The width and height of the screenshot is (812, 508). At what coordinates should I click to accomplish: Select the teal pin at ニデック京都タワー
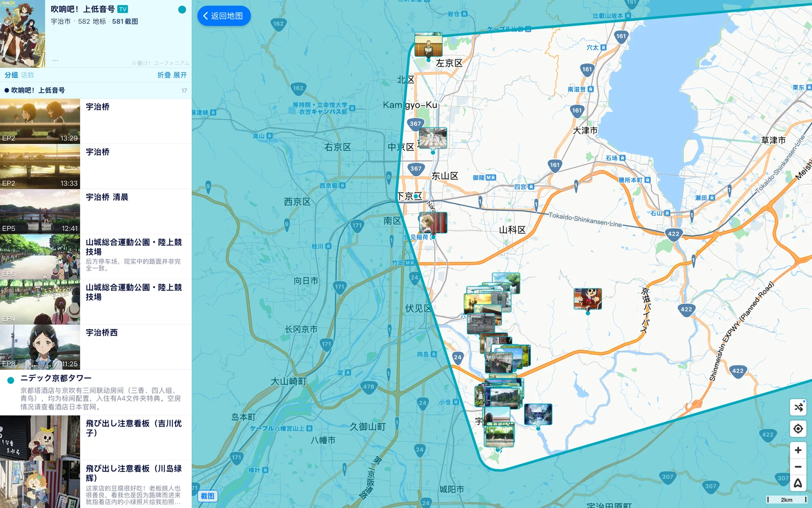11,380
